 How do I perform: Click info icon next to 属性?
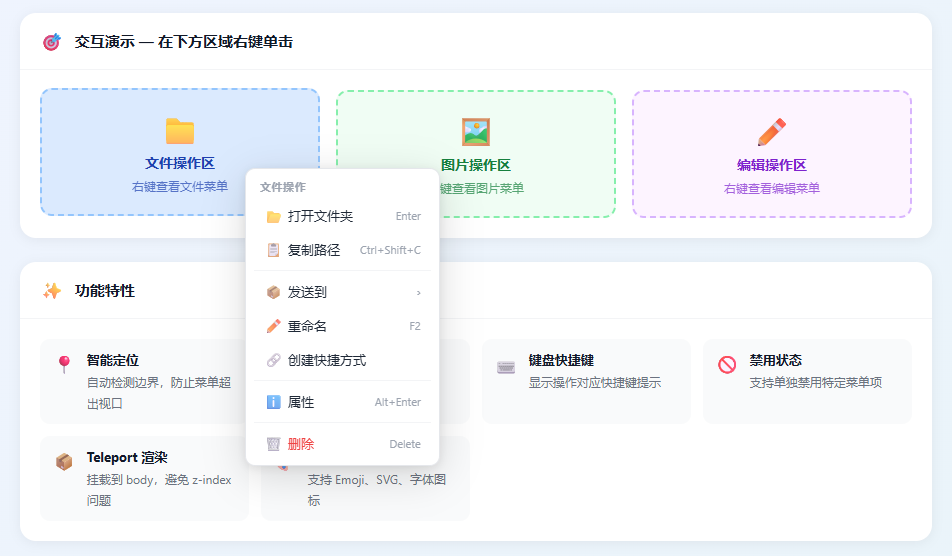point(274,402)
